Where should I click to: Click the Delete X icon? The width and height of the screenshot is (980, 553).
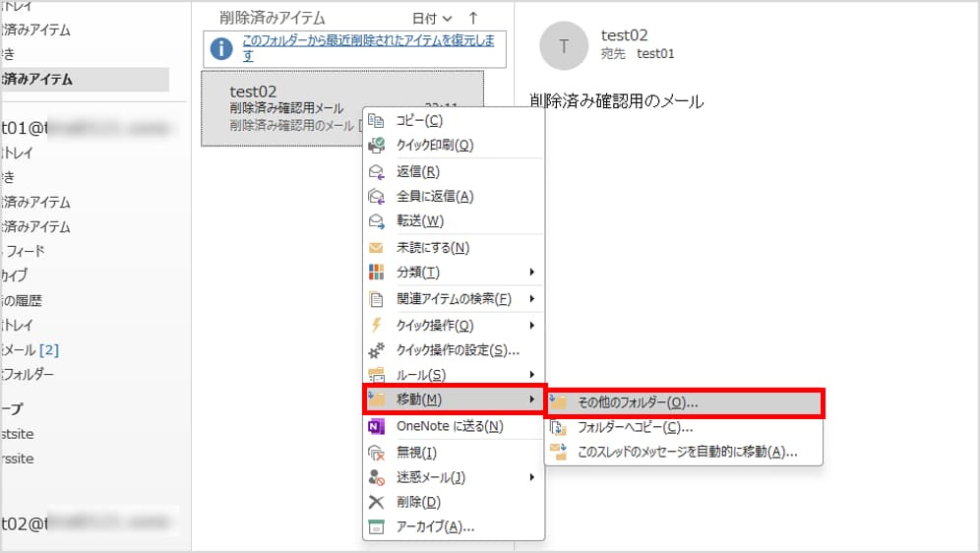pos(375,502)
